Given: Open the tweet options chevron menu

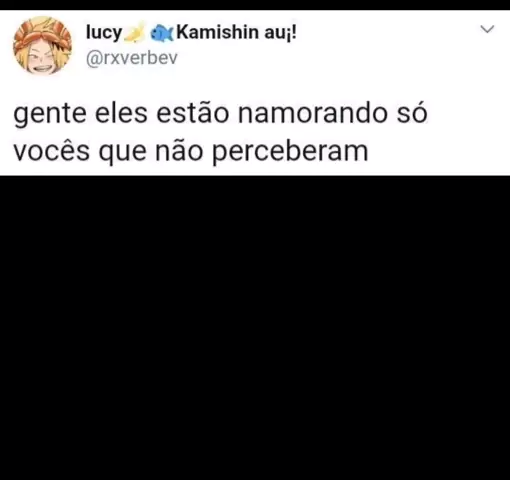Looking at the screenshot, I should [487, 29].
